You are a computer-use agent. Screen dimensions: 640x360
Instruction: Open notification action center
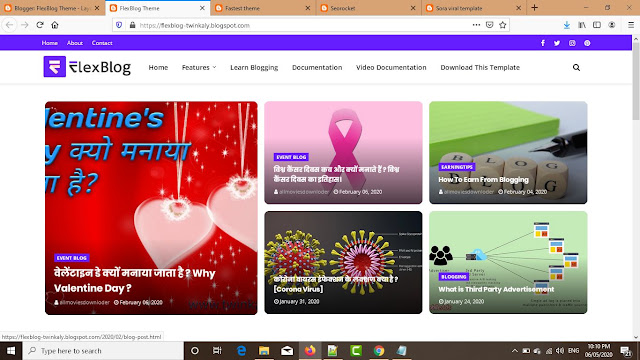point(625,351)
